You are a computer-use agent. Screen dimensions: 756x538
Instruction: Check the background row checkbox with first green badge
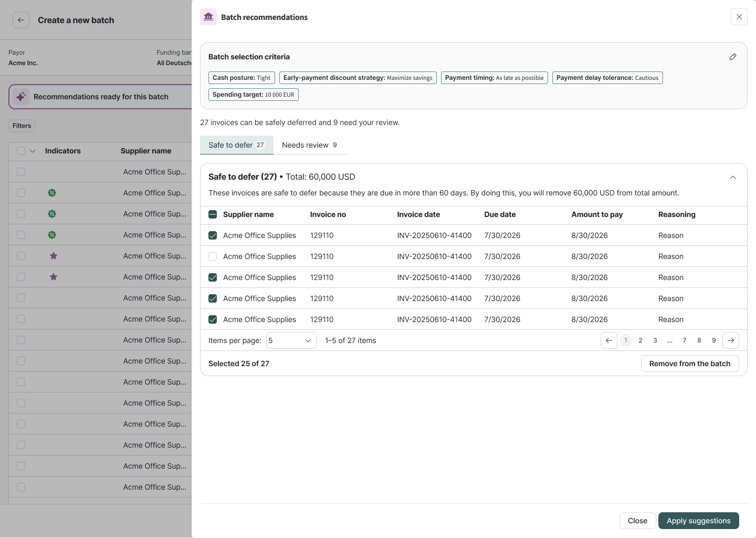point(21,193)
